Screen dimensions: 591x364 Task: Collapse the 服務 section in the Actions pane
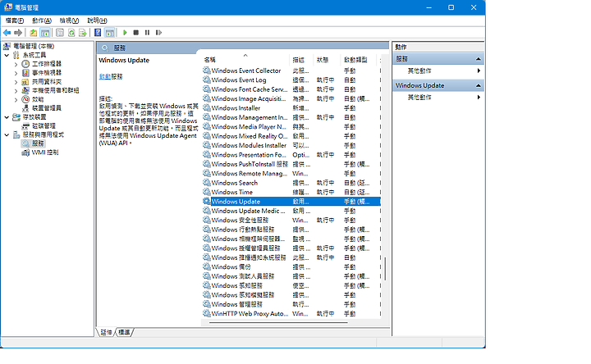click(478, 59)
